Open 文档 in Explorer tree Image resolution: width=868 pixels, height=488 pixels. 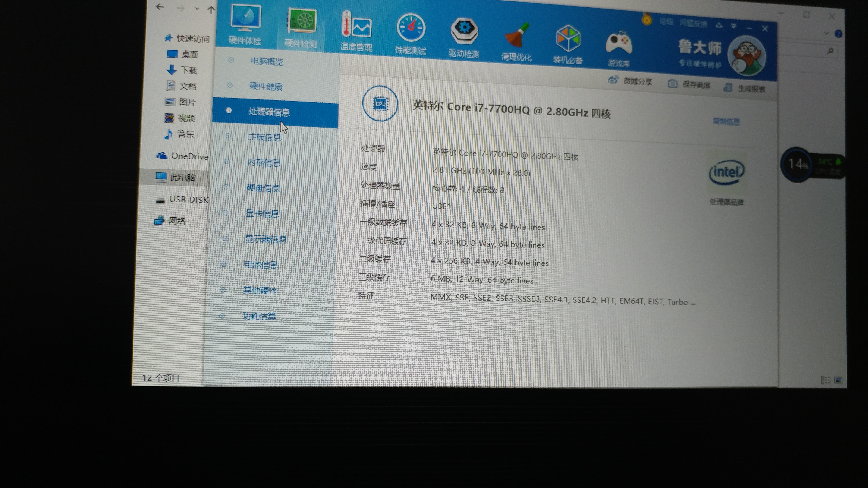pos(181,86)
